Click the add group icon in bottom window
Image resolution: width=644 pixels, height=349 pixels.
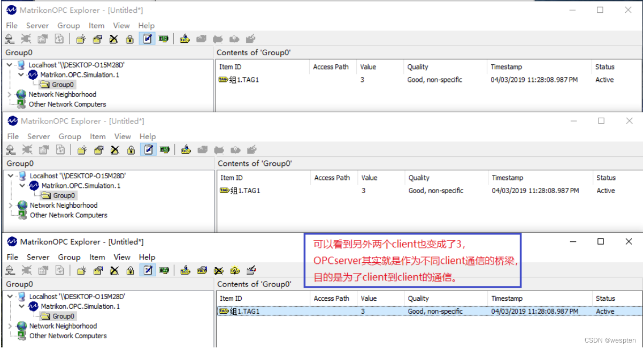coord(81,270)
